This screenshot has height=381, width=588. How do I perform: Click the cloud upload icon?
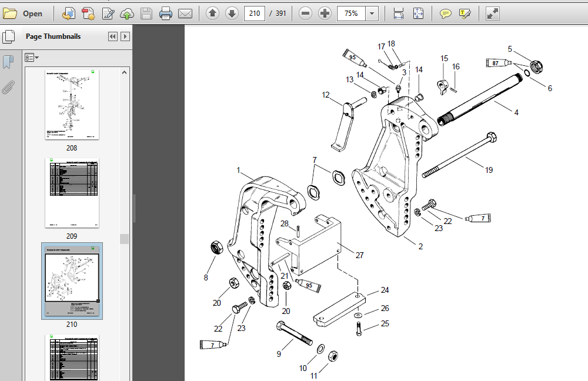coord(127,14)
